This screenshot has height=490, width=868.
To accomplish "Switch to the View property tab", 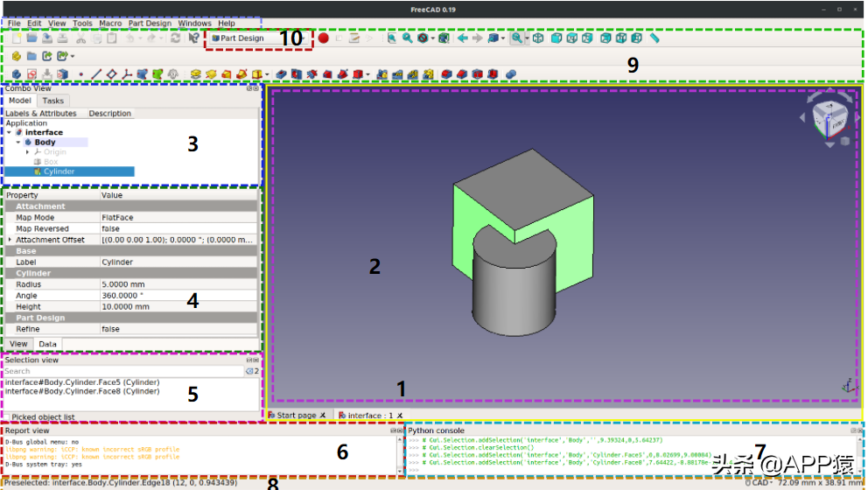I will 17,344.
